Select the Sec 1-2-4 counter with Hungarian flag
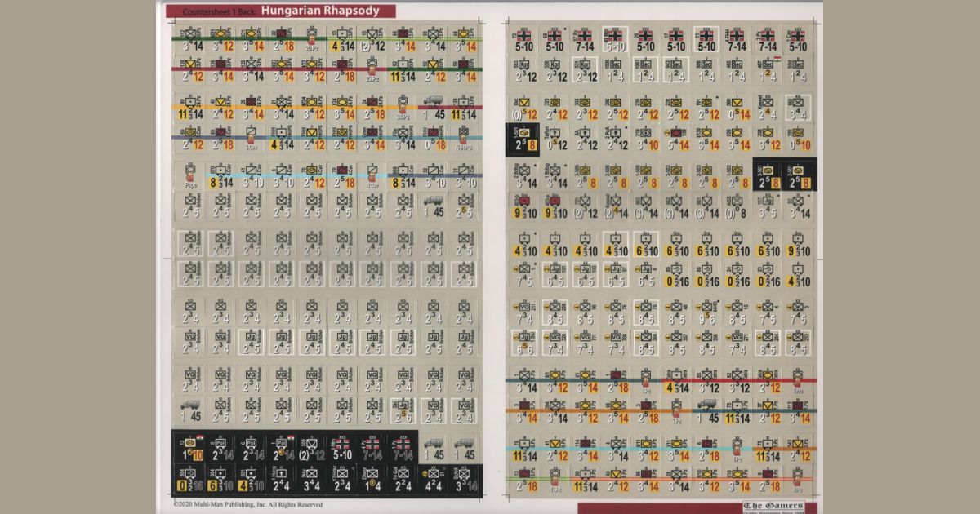 (766, 69)
